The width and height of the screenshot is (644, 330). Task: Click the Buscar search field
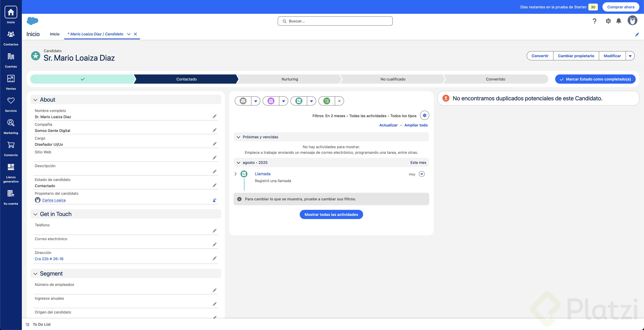click(x=335, y=21)
